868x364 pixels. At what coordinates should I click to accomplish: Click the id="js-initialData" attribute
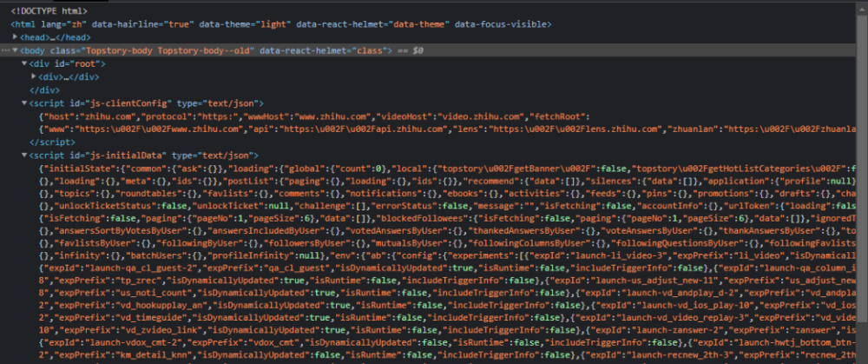click(116, 156)
